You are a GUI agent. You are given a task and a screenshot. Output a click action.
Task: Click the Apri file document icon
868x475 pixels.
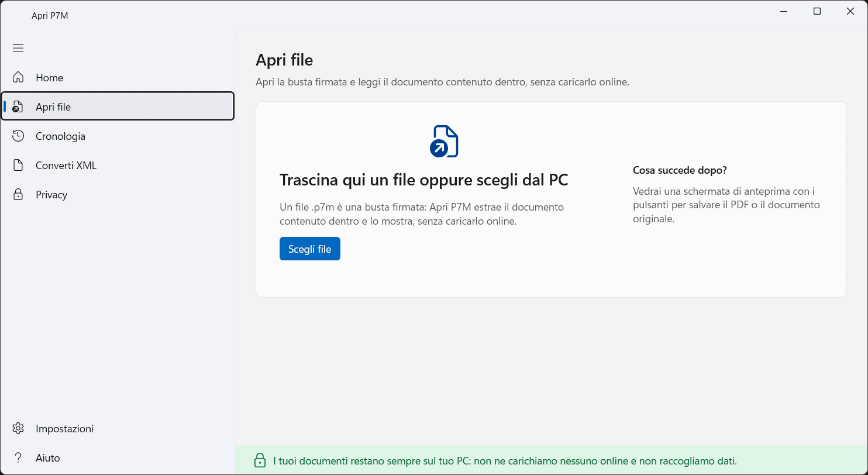[18, 106]
